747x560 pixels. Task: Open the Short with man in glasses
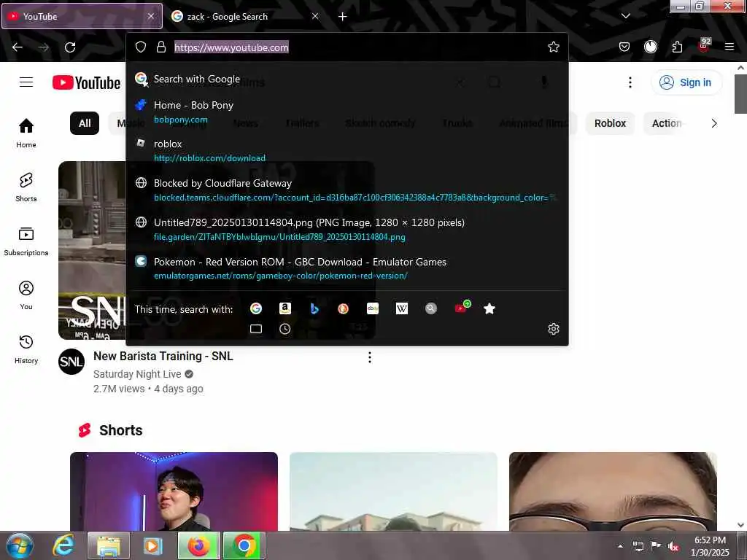point(613,491)
